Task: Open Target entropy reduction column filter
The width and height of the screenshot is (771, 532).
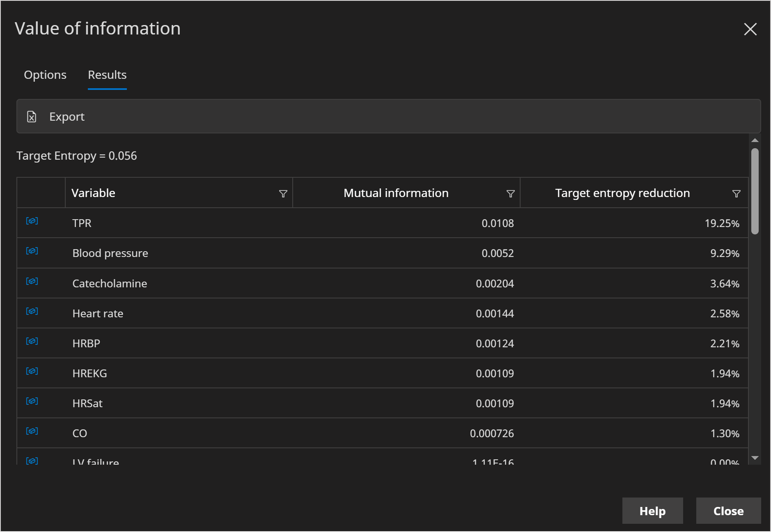Action: 736,194
